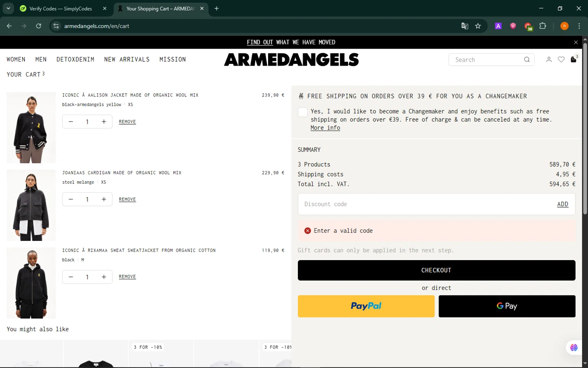Viewport: 588px width, 368px height.
Task: Translate this page icon
Action: click(465, 26)
